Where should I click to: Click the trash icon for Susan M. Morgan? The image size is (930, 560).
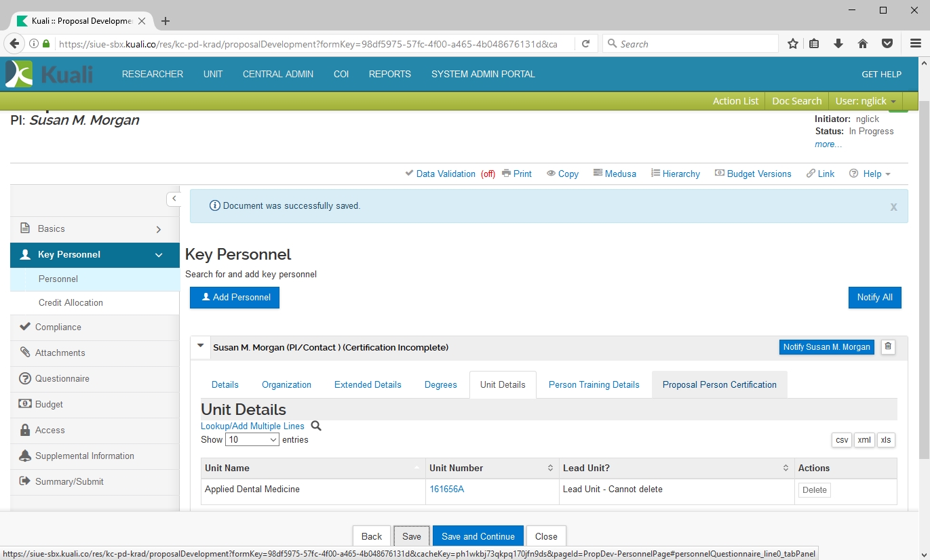[888, 347]
